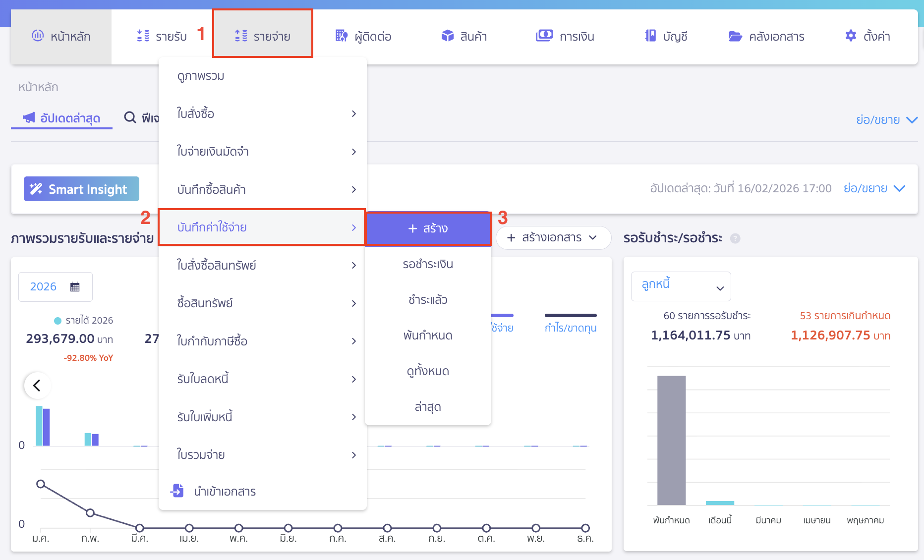Click the import document icon

pos(177,491)
